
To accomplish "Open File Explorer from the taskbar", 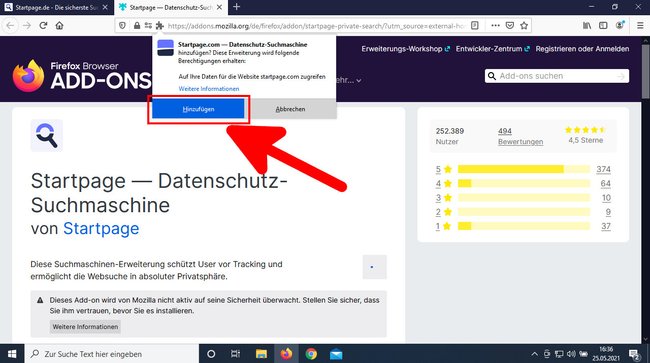I will [261, 354].
